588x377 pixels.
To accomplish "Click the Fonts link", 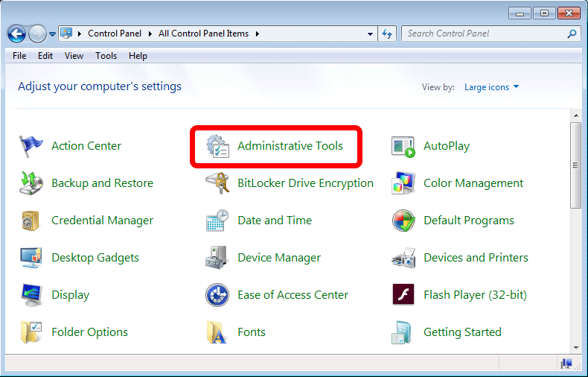I will [x=252, y=332].
